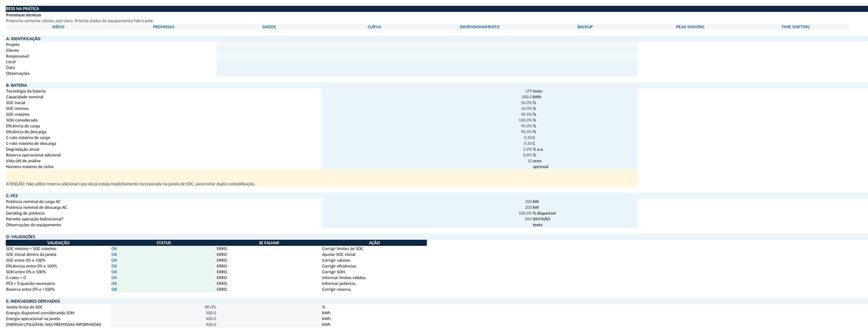Select the Capacidade nominal 500.0 value
The width and height of the screenshot is (868, 332).
click(x=526, y=97)
